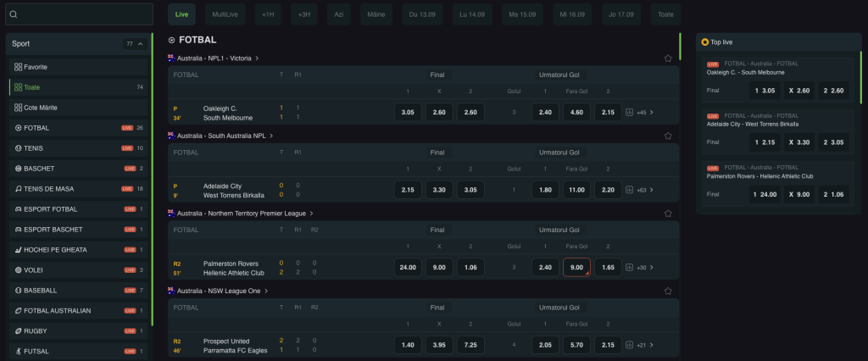Select odds 7.25 for Parramatta FC Eagles
The image size is (868, 361).
(x=470, y=345)
